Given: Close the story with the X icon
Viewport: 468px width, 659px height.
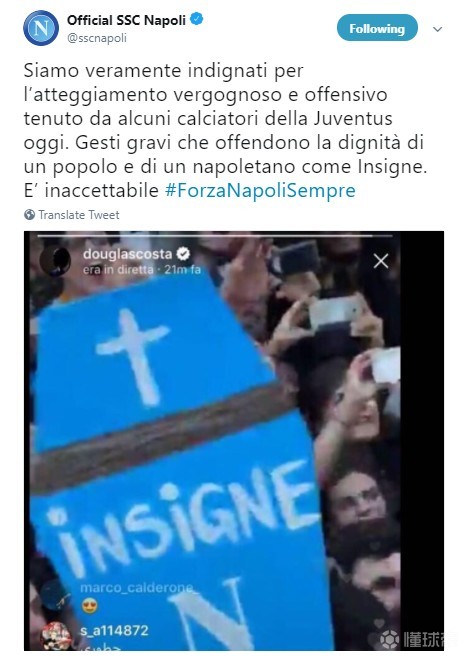Looking at the screenshot, I should 381,261.
